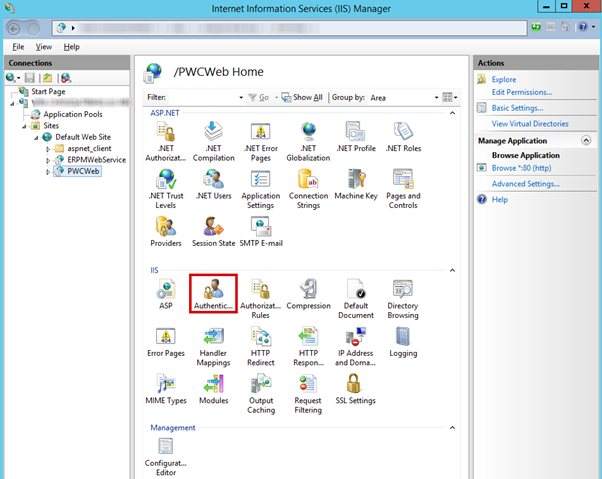Open Modules feature
Viewport: 602px width, 479px height.
(213, 389)
